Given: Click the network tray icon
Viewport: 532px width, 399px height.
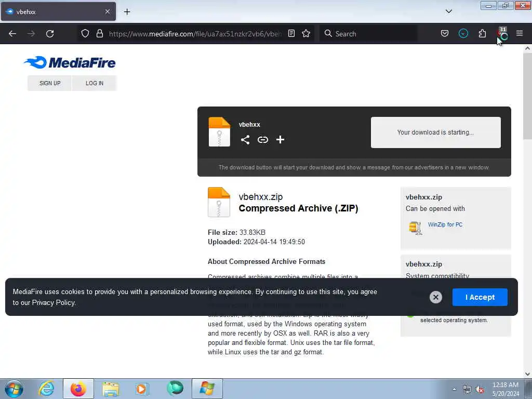Looking at the screenshot, I should pos(467,390).
